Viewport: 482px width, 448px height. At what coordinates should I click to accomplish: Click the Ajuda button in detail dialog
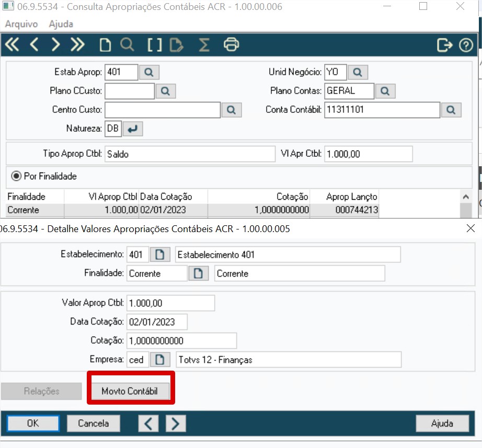442,423
